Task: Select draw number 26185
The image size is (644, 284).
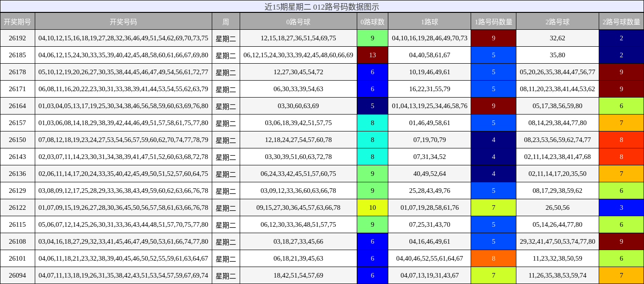Action: pyautogui.click(x=17, y=55)
